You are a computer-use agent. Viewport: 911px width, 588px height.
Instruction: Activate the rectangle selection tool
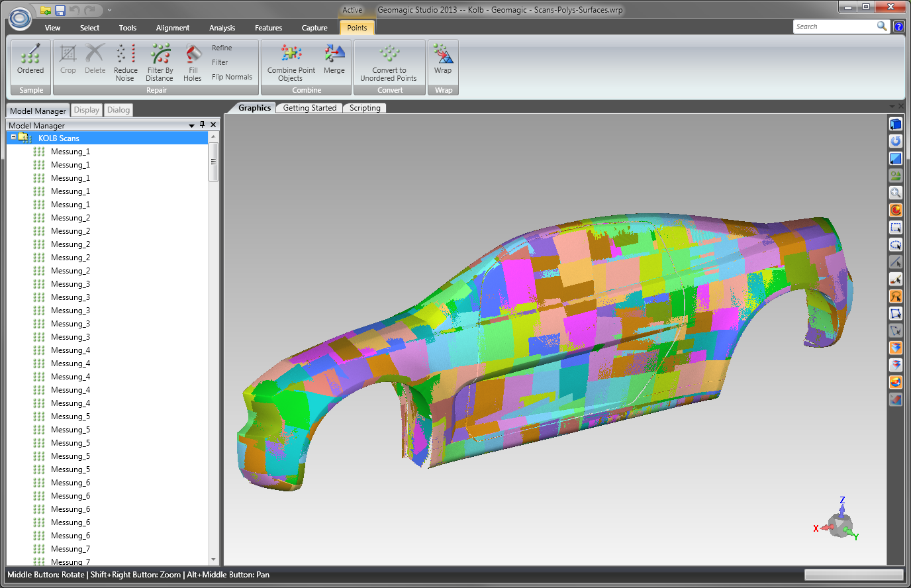pyautogui.click(x=896, y=227)
